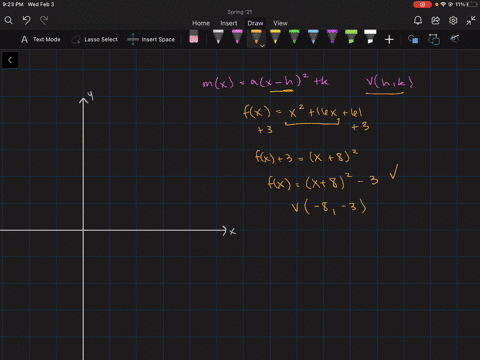Open the View tab

pos(280,23)
